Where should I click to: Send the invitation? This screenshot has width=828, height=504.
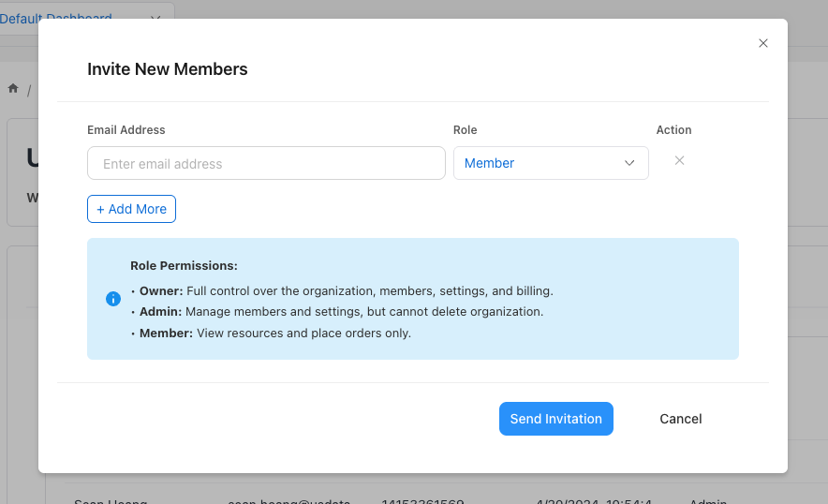(x=556, y=419)
